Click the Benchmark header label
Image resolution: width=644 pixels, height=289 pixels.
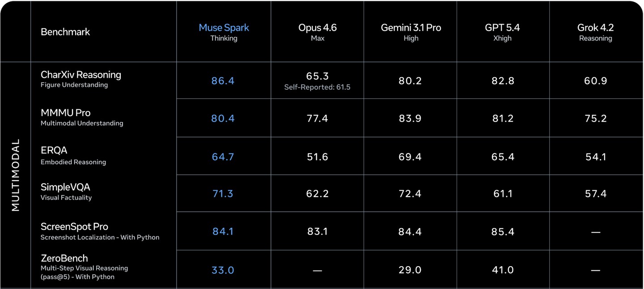coord(65,32)
